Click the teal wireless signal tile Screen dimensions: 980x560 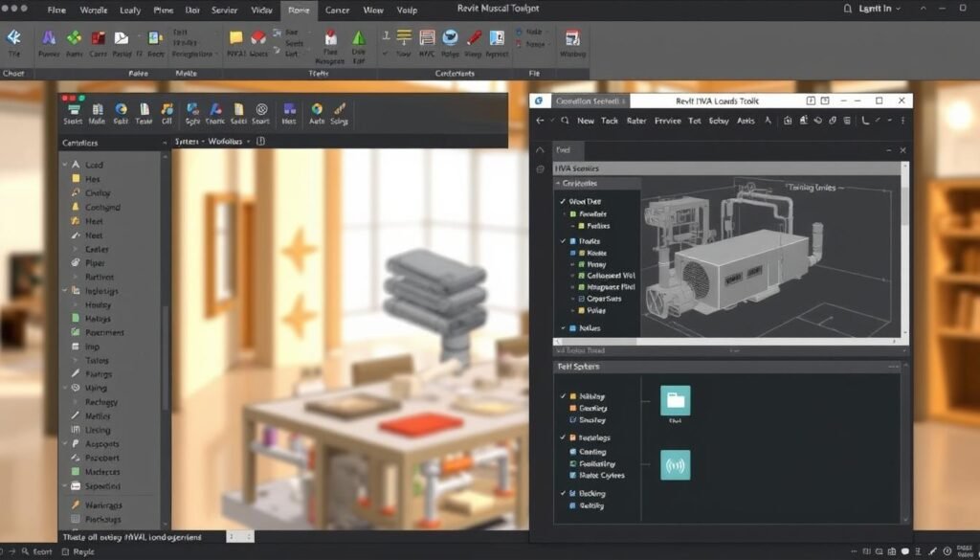(x=676, y=465)
